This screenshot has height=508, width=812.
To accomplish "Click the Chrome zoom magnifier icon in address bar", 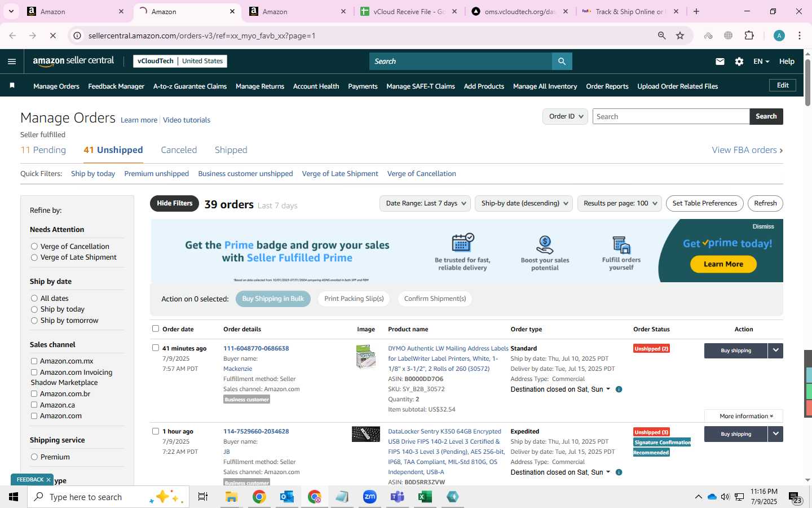I will click(661, 36).
